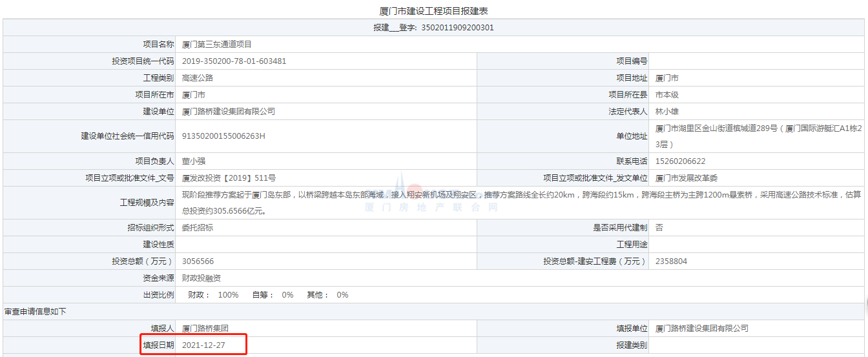Click legal representative name 林小雄

click(667, 112)
